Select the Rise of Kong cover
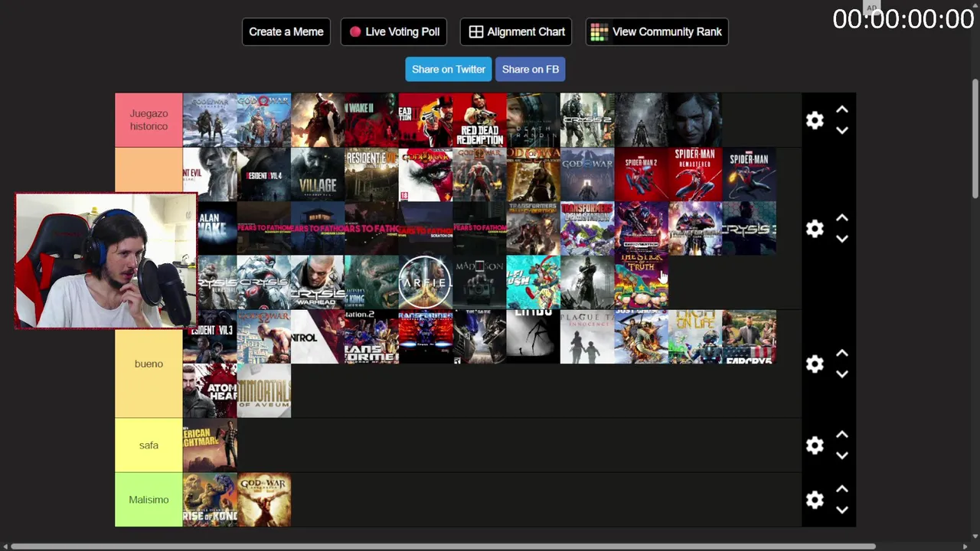 point(210,500)
